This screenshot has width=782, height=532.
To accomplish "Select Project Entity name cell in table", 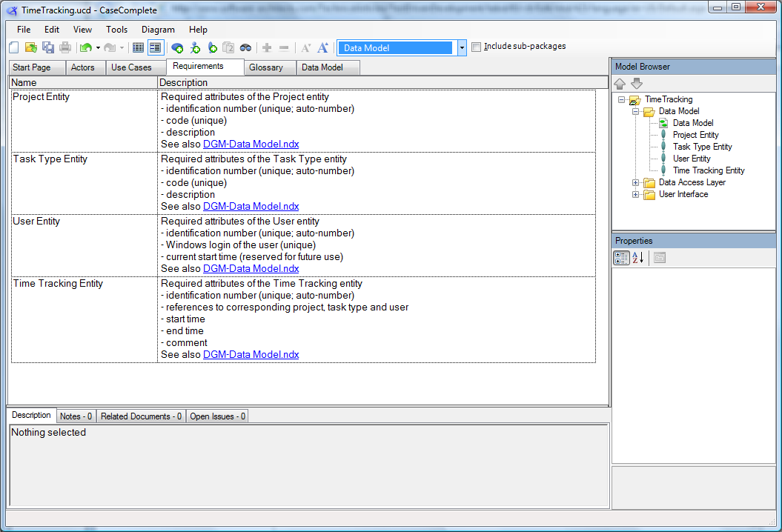I will (84, 121).
